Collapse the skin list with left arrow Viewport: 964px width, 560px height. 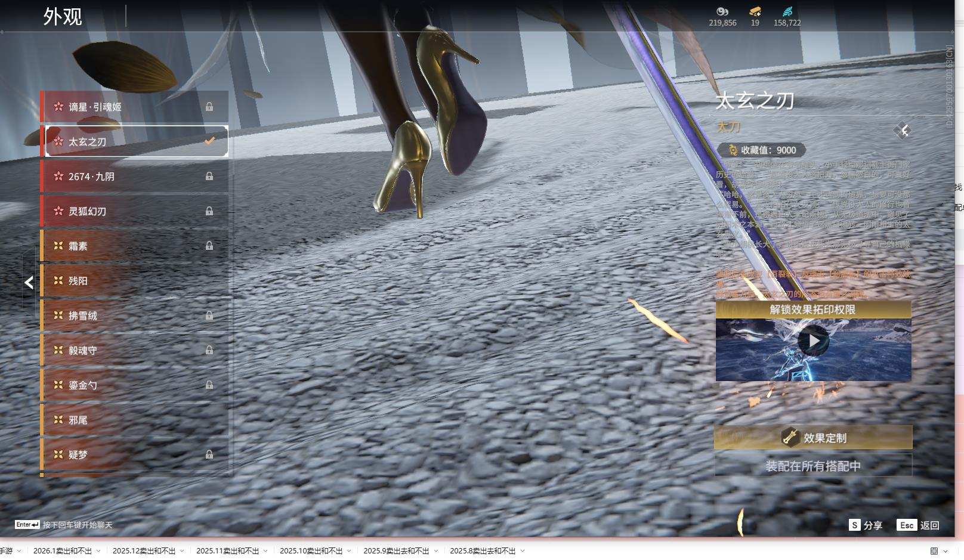point(29,283)
